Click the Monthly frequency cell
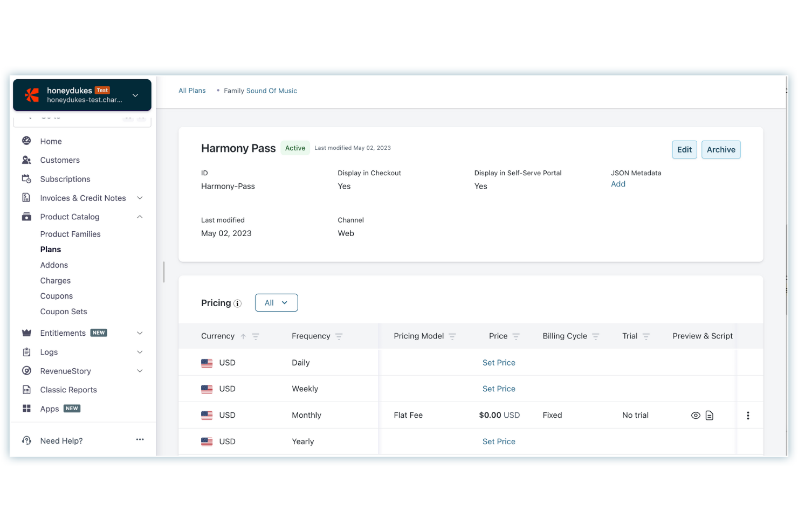The height and width of the screenshot is (532, 798). pos(306,415)
